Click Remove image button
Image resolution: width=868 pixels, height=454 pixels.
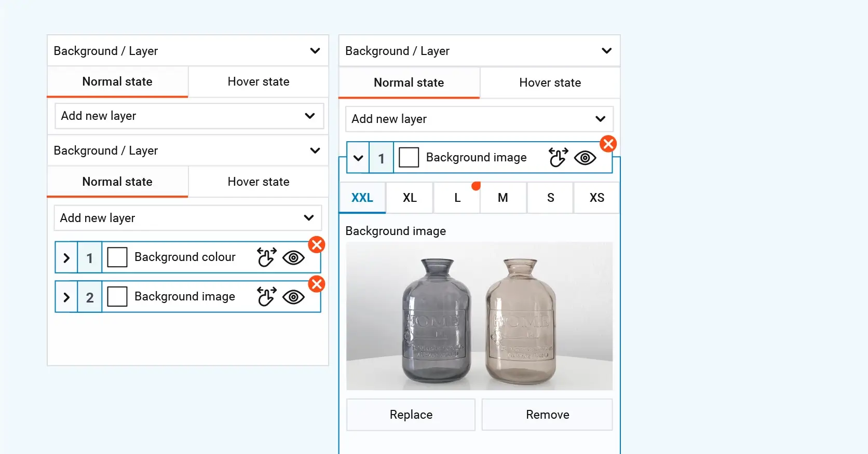point(547,415)
